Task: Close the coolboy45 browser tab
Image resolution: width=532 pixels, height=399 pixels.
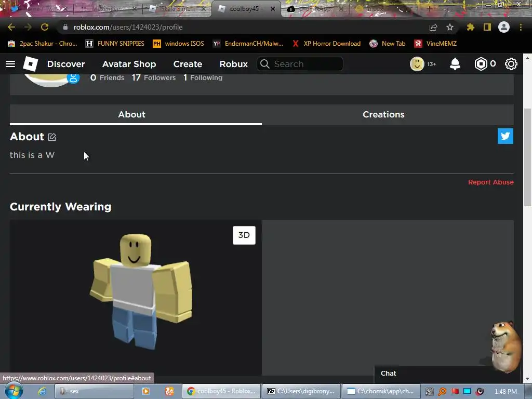Action: pyautogui.click(x=272, y=9)
